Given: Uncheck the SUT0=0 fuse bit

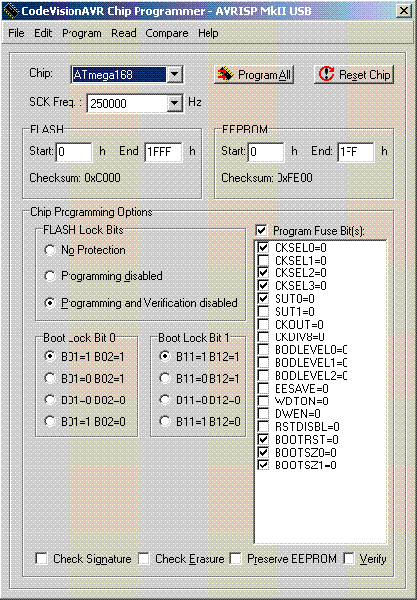Looking at the screenshot, I should (x=263, y=298).
